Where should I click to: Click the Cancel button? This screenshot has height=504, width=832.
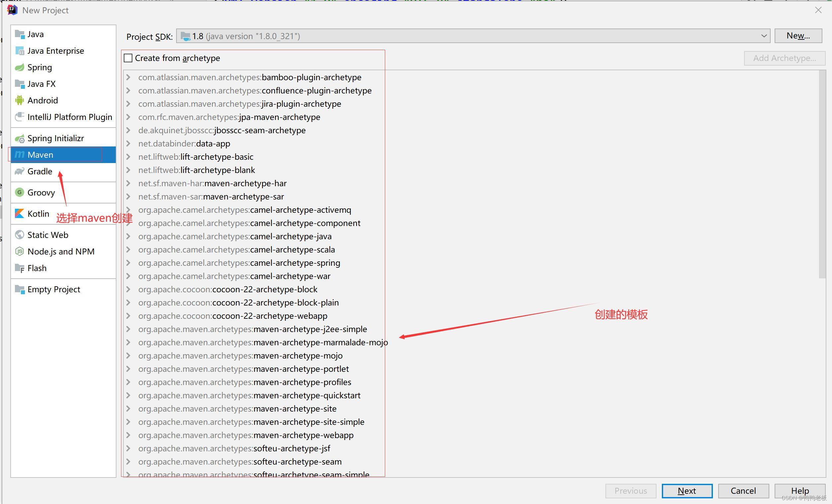[x=743, y=491]
